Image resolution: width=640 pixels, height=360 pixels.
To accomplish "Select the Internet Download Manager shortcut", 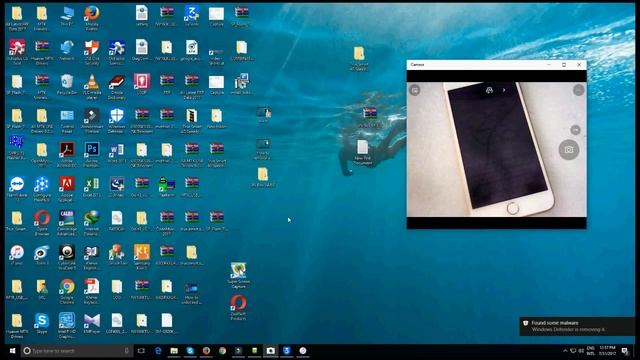I will coord(92,223).
